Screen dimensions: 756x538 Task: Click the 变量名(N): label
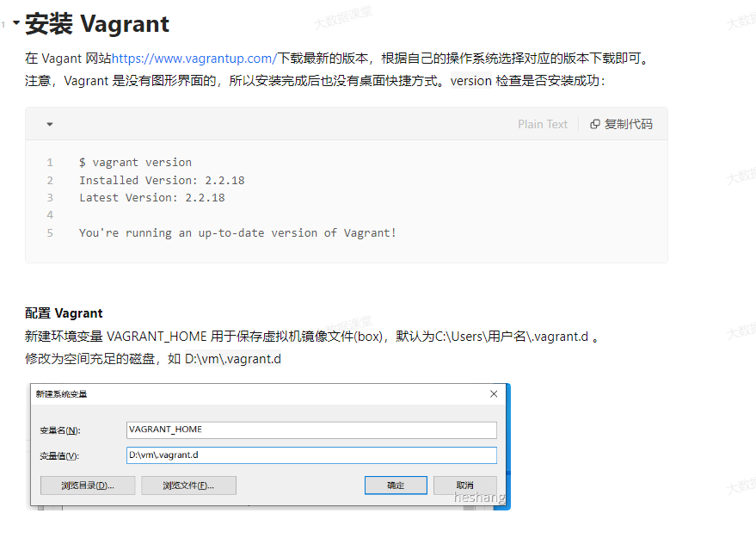tap(60, 430)
